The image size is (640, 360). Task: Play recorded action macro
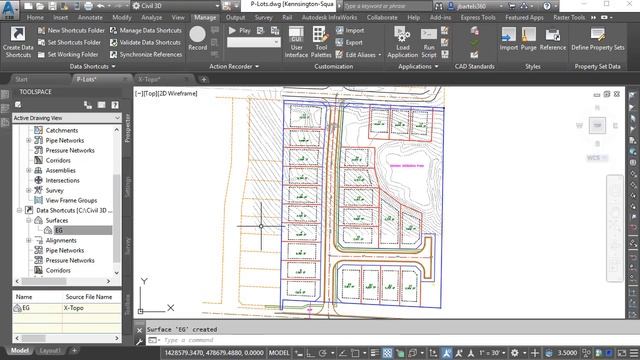click(239, 31)
